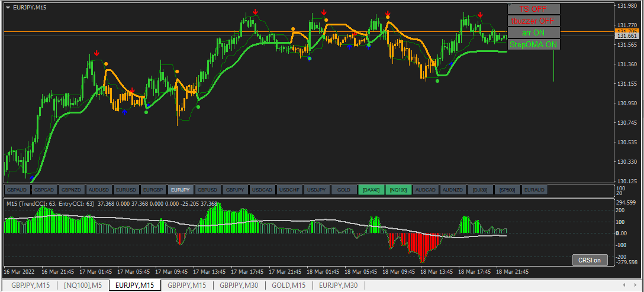Click the red sell arrow above the highest candle
The width and height of the screenshot is (644, 292).
[256, 12]
